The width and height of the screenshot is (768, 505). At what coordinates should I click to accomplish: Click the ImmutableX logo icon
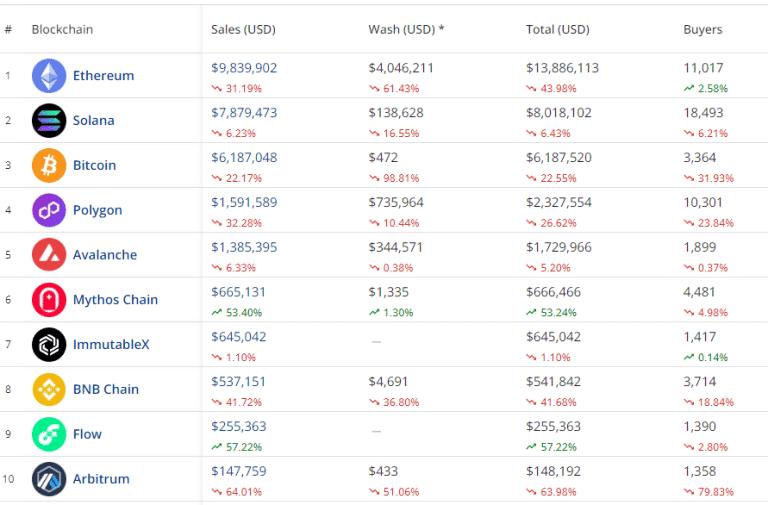(x=49, y=345)
